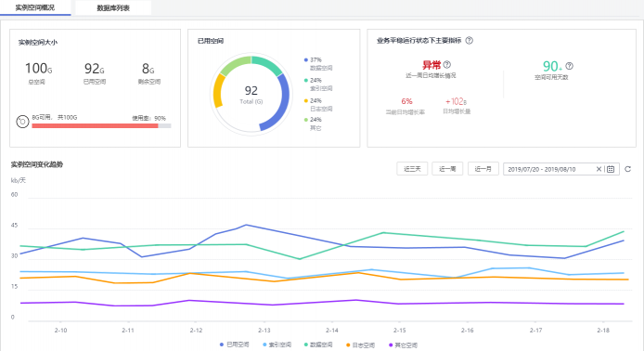The height and width of the screenshot is (351, 644).
Task: Show the last three days (近三天)
Action: [x=412, y=169]
